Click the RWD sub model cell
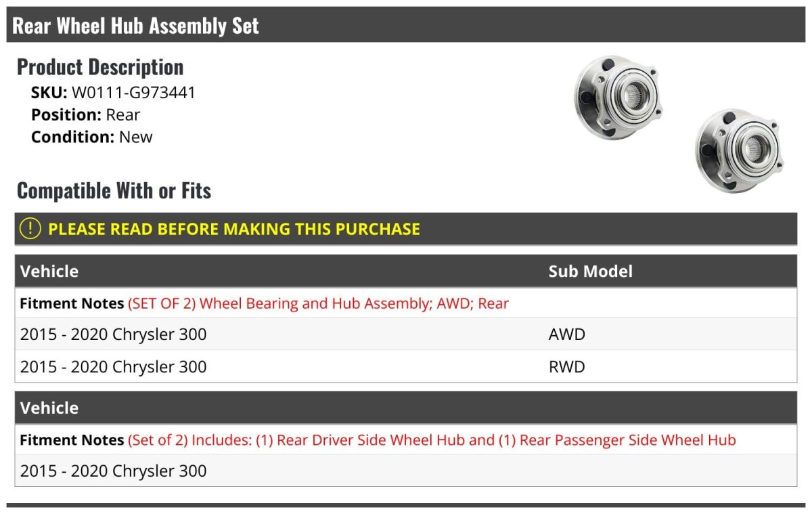The image size is (812, 514). [x=567, y=367]
